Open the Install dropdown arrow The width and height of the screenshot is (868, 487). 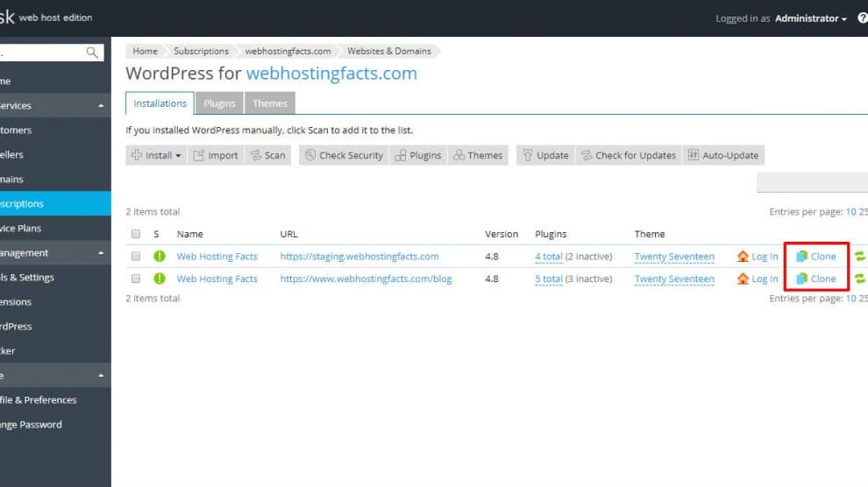[x=178, y=156]
